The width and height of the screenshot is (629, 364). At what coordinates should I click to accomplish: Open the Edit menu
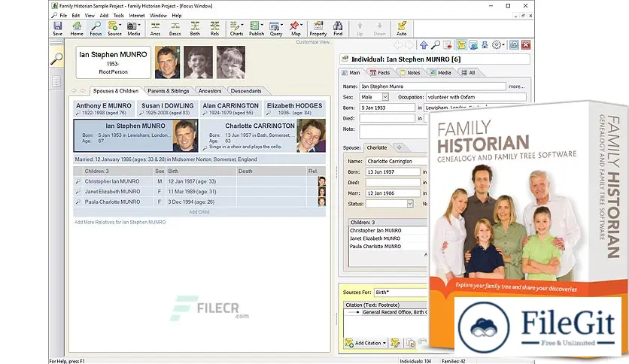(x=76, y=15)
